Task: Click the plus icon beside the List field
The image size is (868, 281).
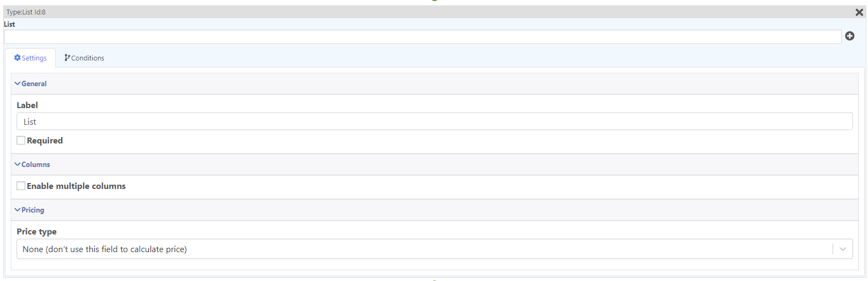Action: click(850, 36)
